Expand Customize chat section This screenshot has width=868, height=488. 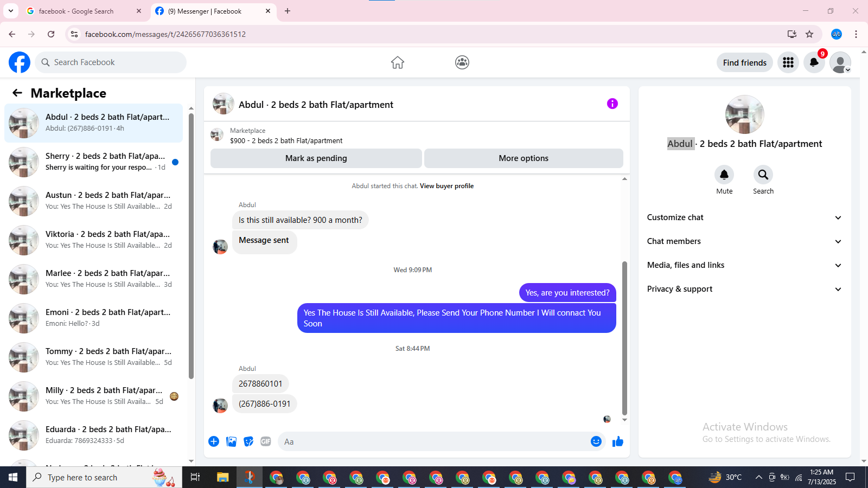coord(744,217)
